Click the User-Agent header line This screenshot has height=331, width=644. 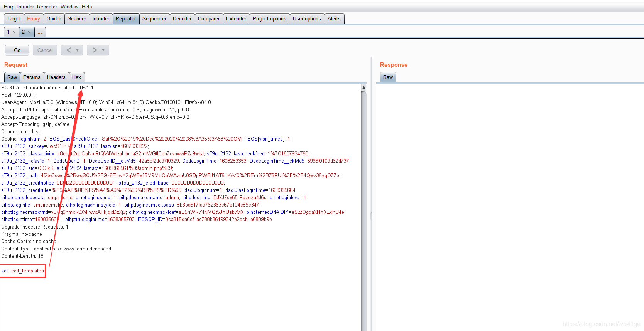pyautogui.click(x=106, y=102)
